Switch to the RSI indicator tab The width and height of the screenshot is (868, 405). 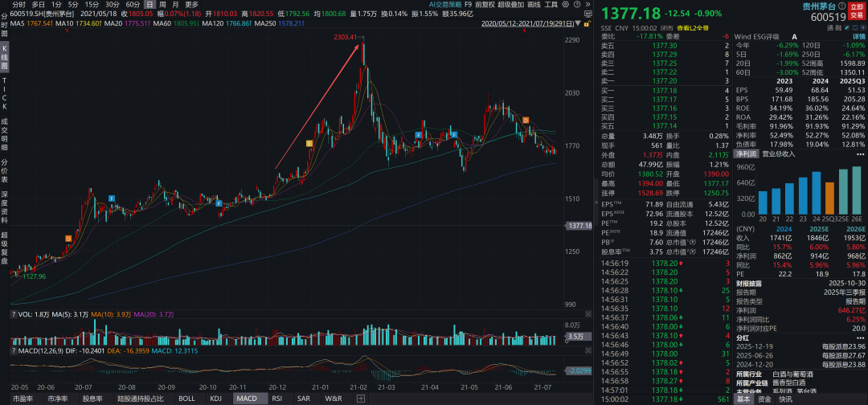277,399
